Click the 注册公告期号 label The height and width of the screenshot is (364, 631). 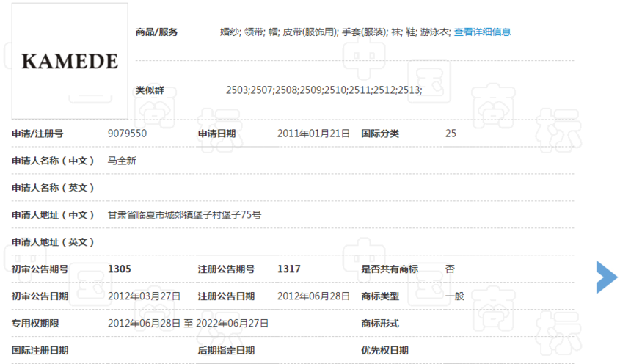click(x=226, y=269)
